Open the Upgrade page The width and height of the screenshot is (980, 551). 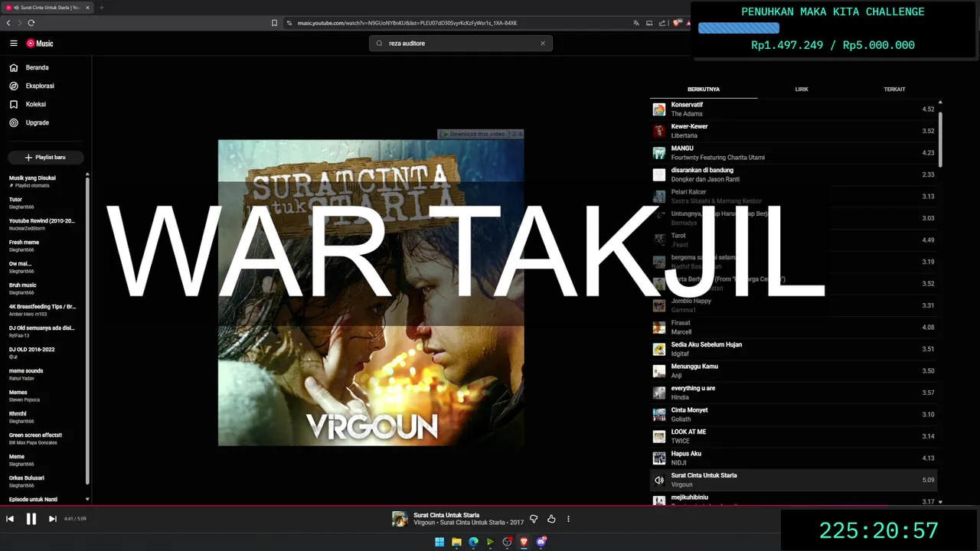[37, 122]
